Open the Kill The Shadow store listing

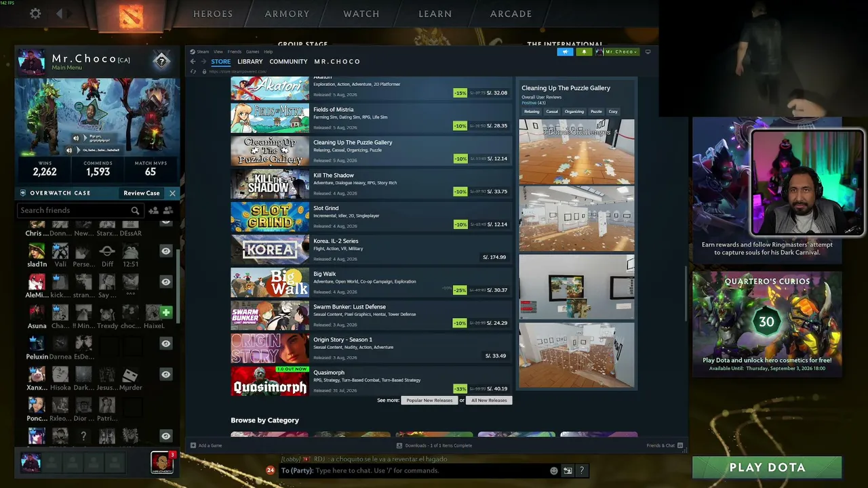coord(372,183)
